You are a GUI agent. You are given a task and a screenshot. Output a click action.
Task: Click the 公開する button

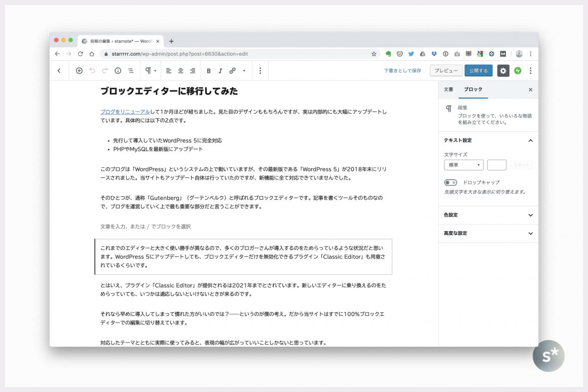point(478,71)
